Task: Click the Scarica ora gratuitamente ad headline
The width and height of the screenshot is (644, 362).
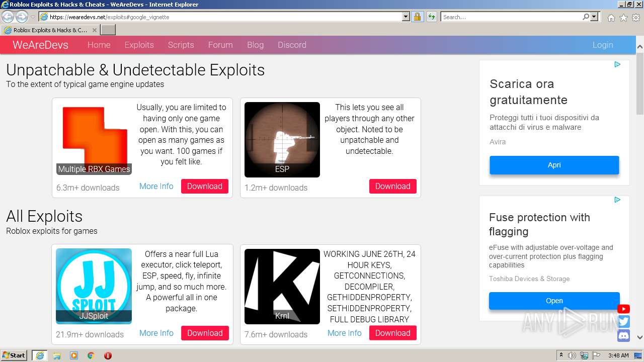Action: (528, 92)
